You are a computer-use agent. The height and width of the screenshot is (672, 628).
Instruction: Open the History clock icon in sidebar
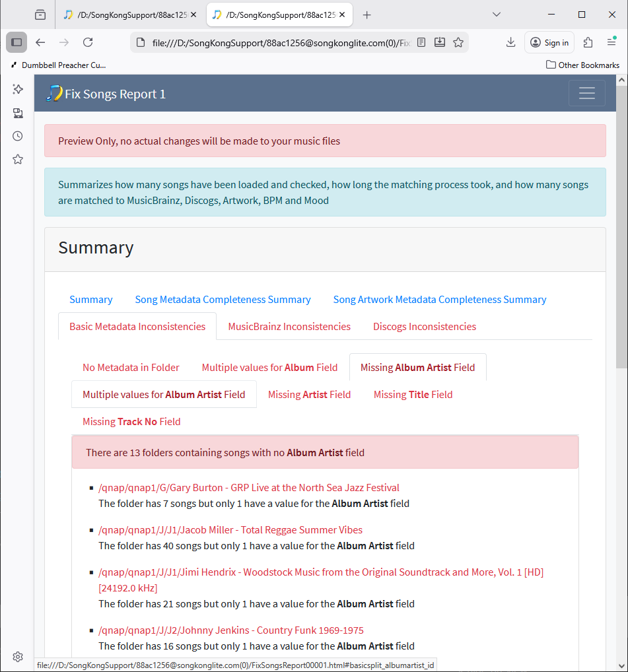tap(18, 136)
